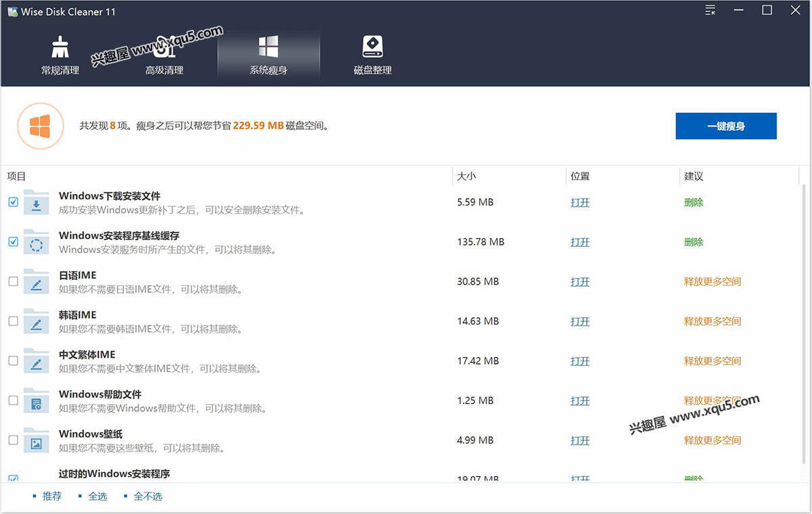The width and height of the screenshot is (812, 514).
Task: Click the 17.42 MB size value
Action: (x=478, y=361)
